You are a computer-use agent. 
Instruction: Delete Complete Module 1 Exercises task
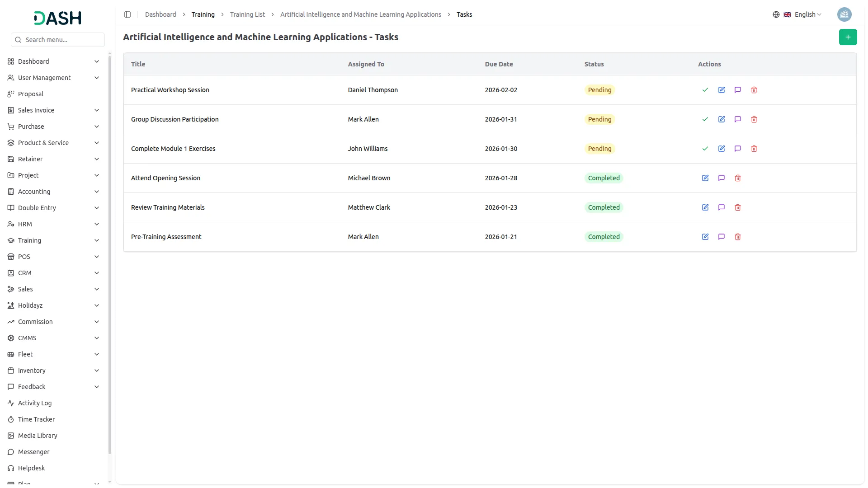pos(754,149)
